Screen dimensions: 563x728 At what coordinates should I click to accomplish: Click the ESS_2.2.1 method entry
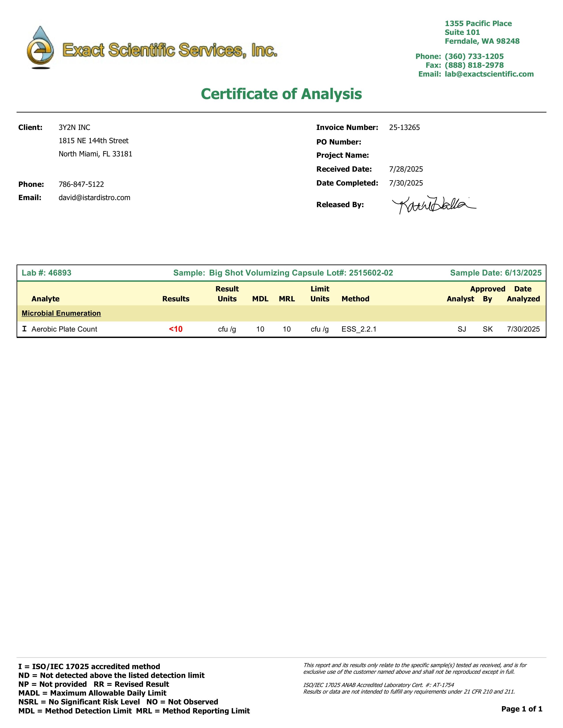coord(359,329)
